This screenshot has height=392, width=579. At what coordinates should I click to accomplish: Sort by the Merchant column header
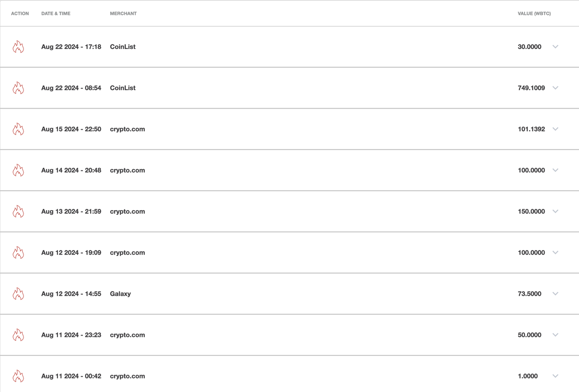point(123,14)
